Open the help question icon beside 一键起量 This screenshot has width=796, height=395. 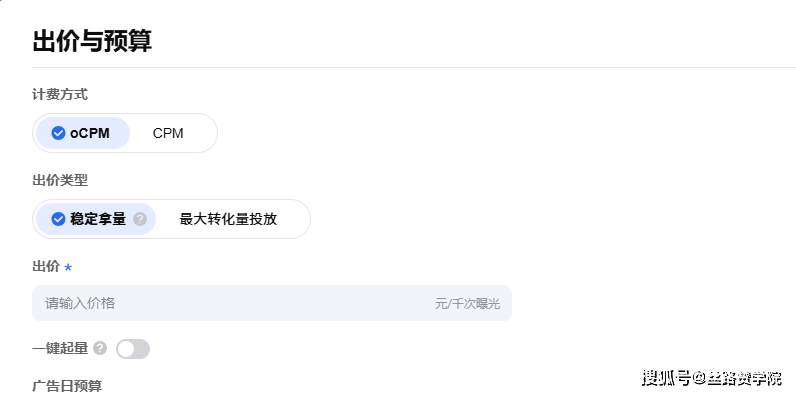pos(100,348)
